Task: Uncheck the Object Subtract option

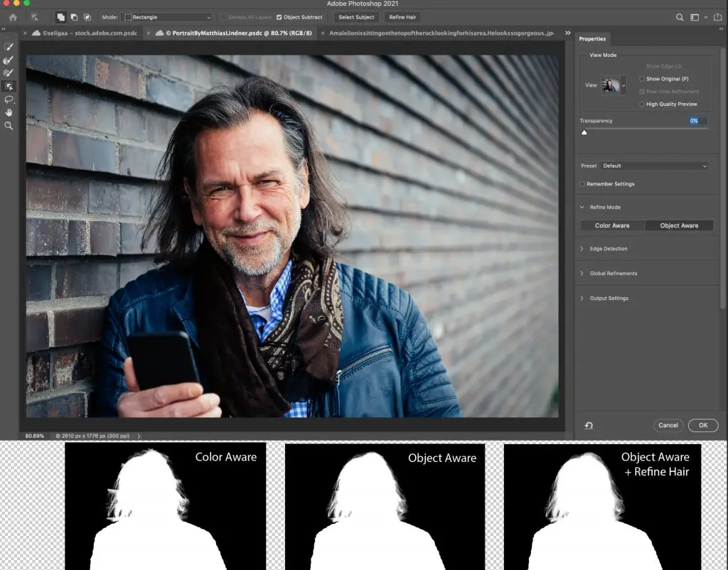Action: coord(279,17)
